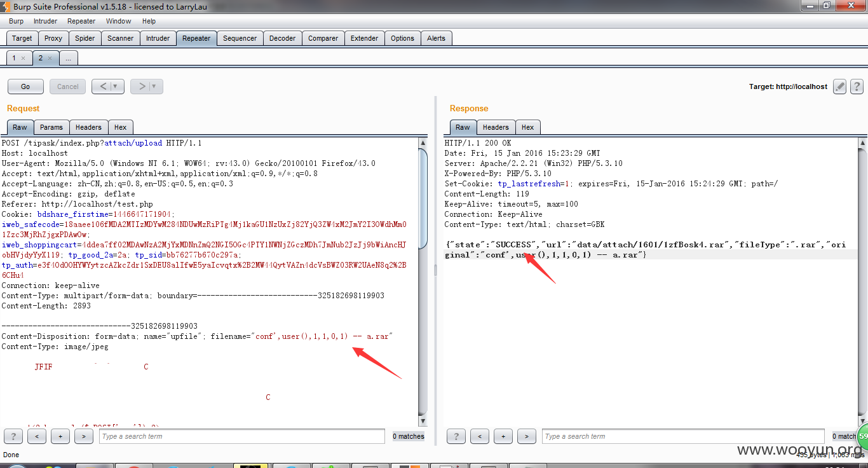
Task: Switch to the Sequencer tab
Action: coord(240,38)
